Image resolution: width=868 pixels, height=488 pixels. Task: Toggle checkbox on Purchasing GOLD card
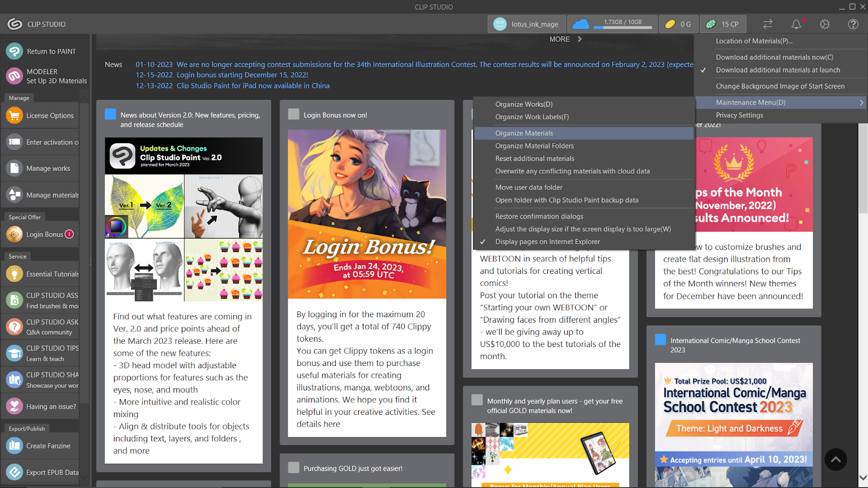pos(293,467)
